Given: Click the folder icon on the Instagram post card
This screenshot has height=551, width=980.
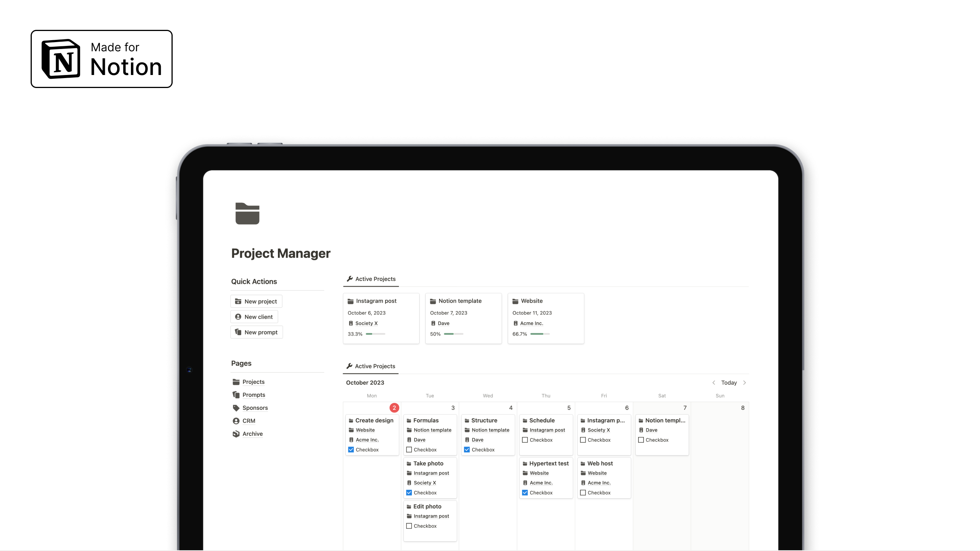Looking at the screenshot, I should click(x=351, y=301).
